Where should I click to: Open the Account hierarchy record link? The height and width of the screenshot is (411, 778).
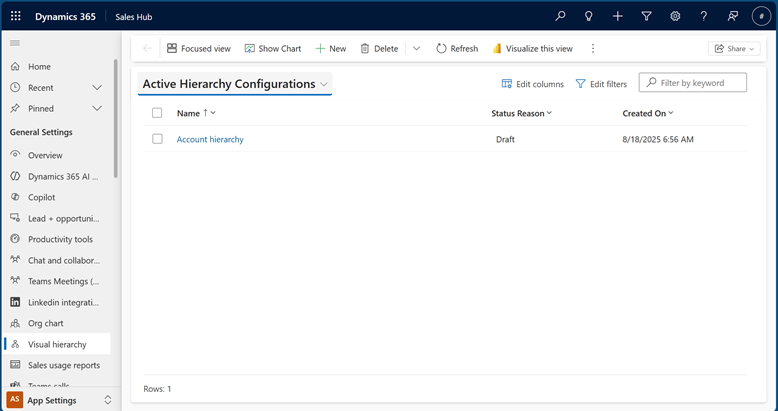[210, 139]
